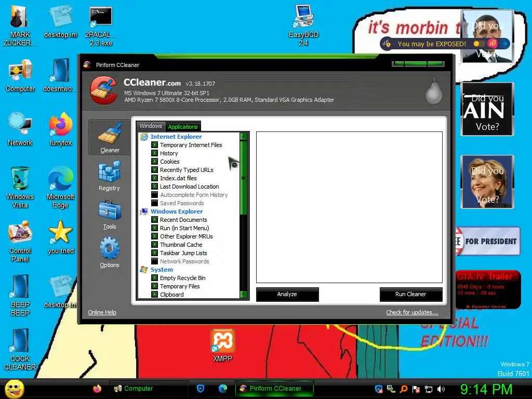Click the 9:14 PM clock
This screenshot has width=532, height=399.
(x=486, y=389)
